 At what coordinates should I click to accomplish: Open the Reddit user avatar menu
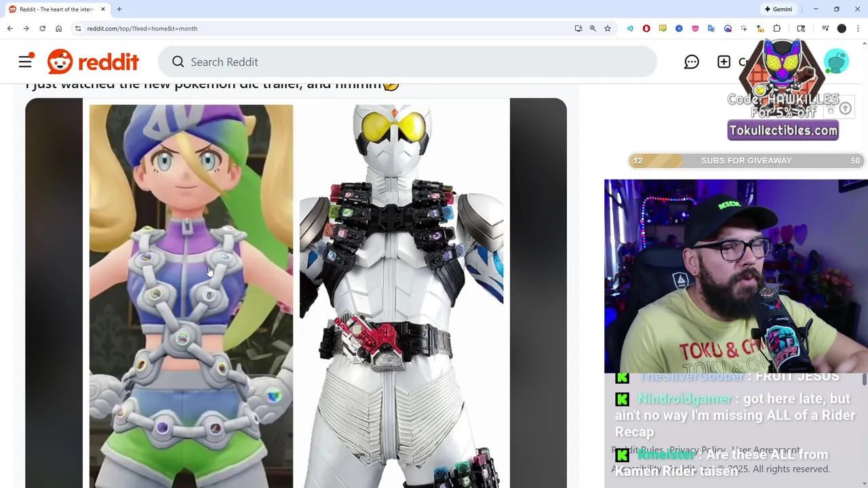836,62
